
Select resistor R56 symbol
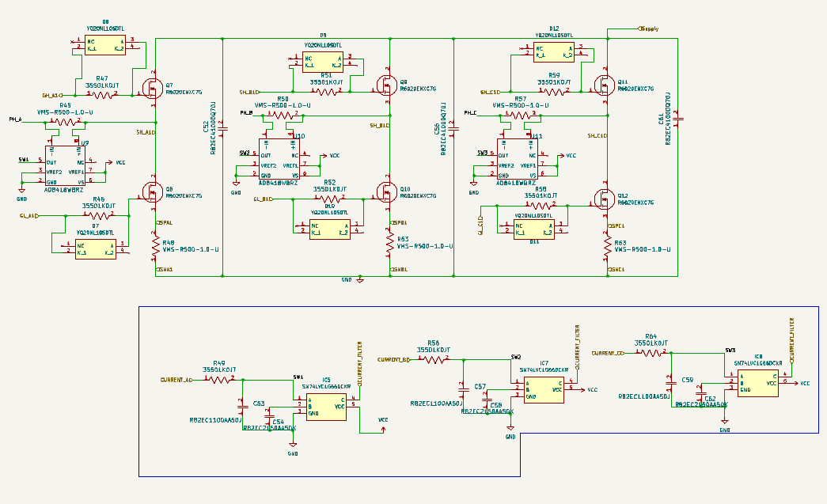pos(434,360)
